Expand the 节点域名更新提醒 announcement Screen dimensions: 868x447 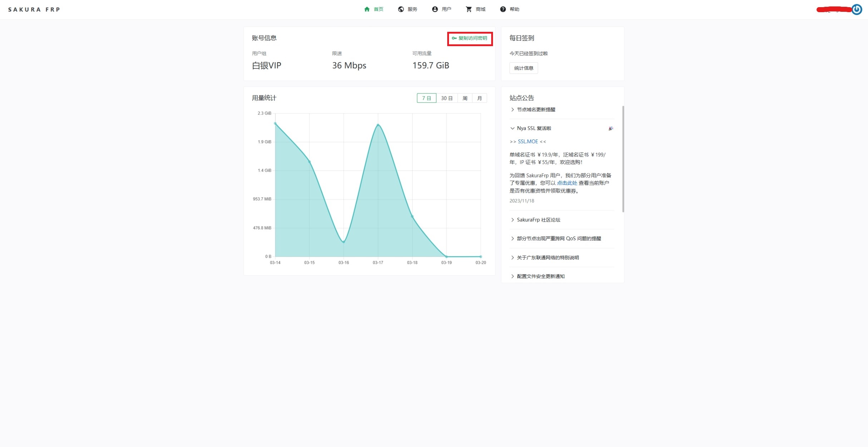(x=536, y=110)
